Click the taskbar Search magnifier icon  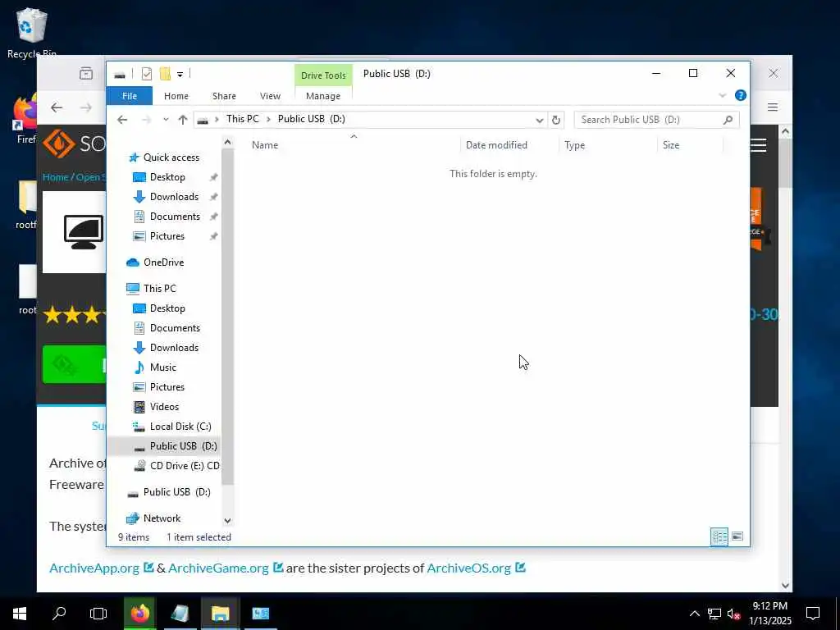[59, 614]
